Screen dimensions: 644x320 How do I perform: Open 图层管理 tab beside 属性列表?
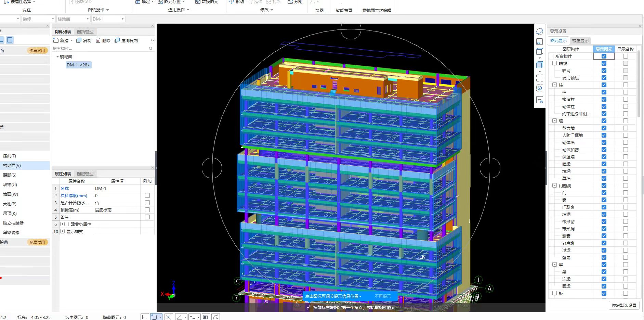click(85, 174)
